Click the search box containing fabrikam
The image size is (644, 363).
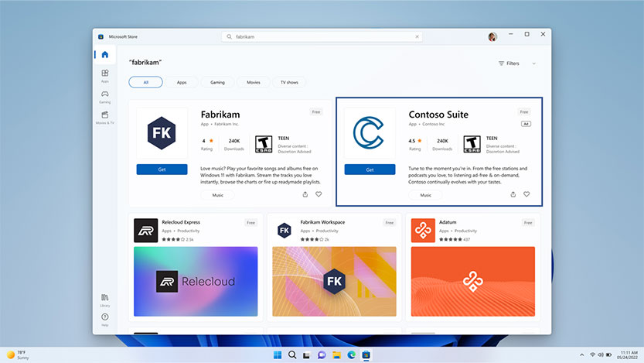coord(322,36)
